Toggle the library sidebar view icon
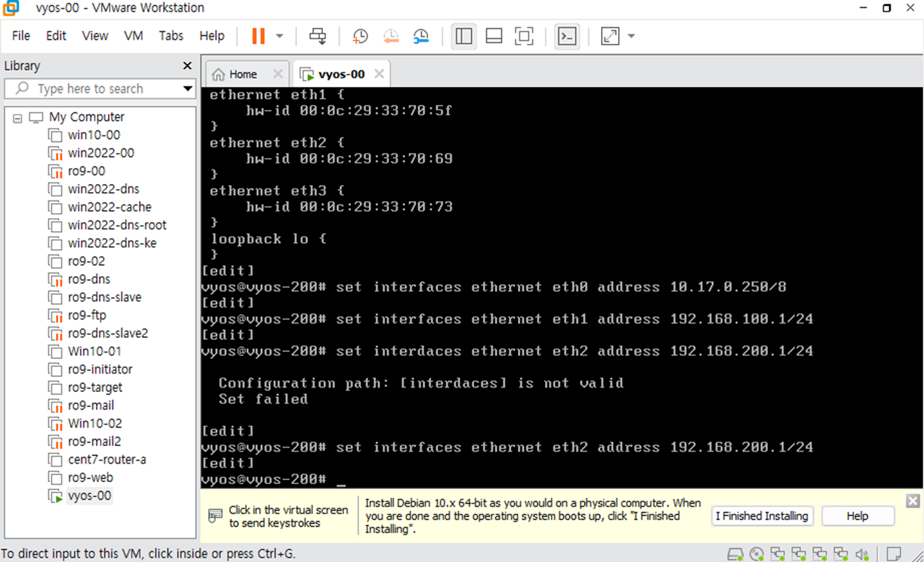Screen dimensions: 924x562 pos(464,36)
